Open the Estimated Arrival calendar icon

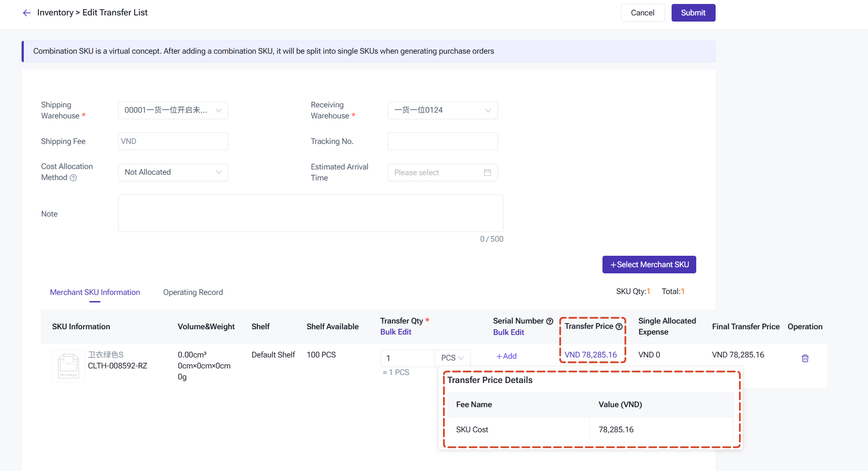click(x=488, y=173)
